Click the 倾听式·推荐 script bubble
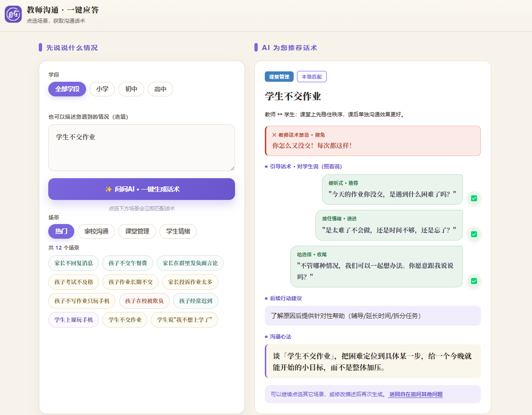The width and height of the screenshot is (532, 415). (392, 190)
